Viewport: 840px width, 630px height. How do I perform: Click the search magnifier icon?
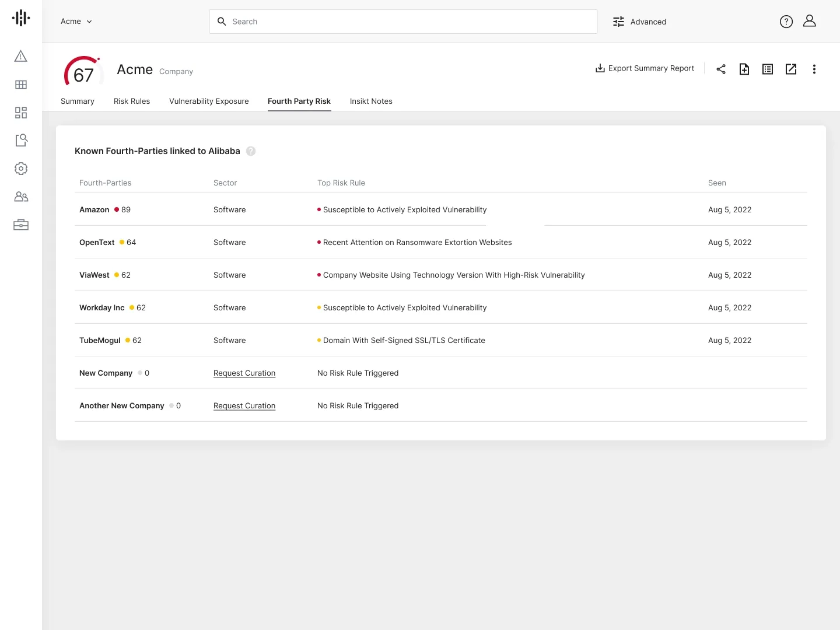pyautogui.click(x=222, y=22)
